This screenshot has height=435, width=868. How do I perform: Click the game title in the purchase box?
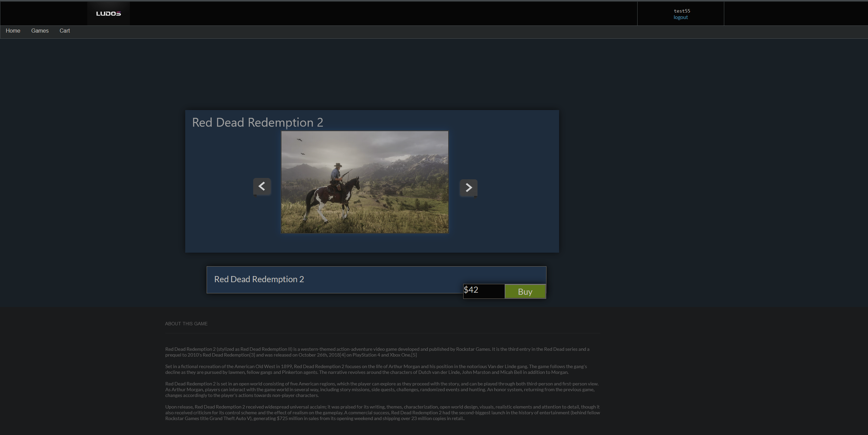[259, 279]
